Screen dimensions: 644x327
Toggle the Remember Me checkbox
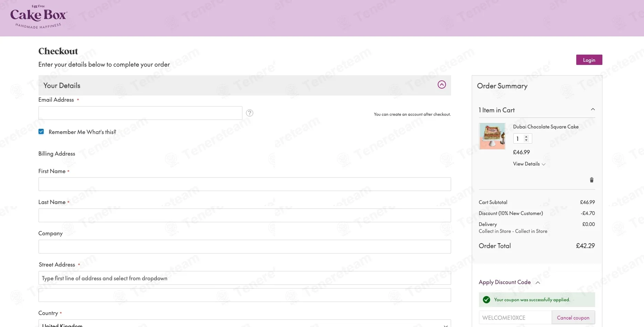click(41, 132)
